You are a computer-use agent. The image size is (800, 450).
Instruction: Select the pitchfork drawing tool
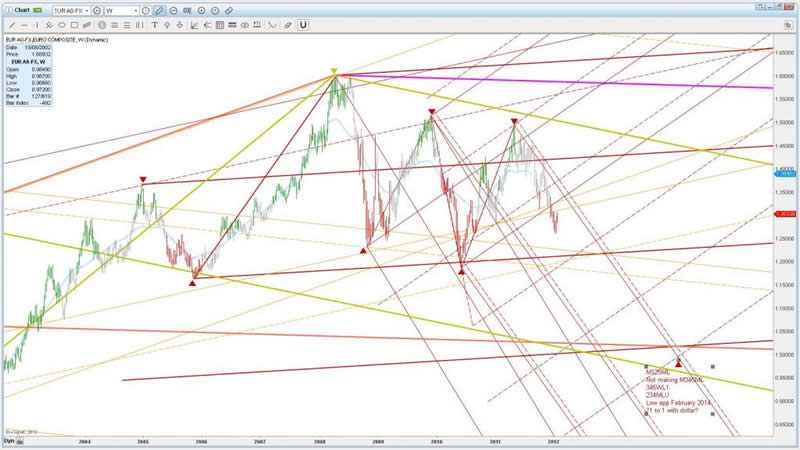(x=49, y=25)
